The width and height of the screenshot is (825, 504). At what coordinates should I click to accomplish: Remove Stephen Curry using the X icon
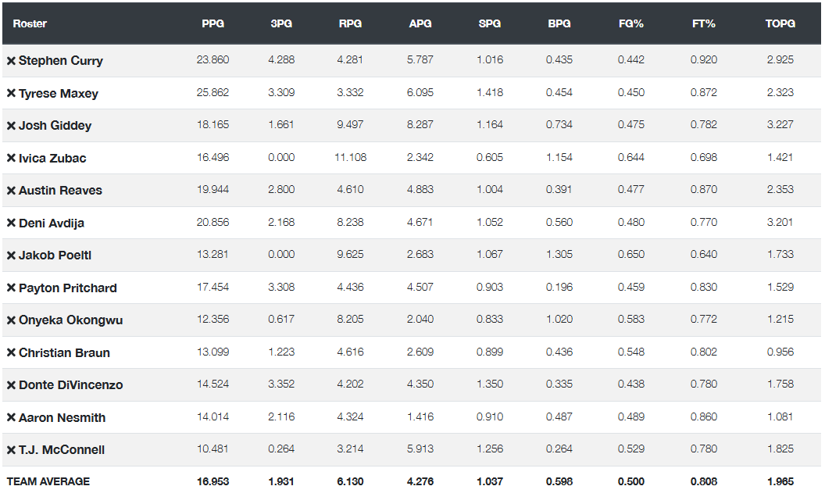pyautogui.click(x=11, y=61)
